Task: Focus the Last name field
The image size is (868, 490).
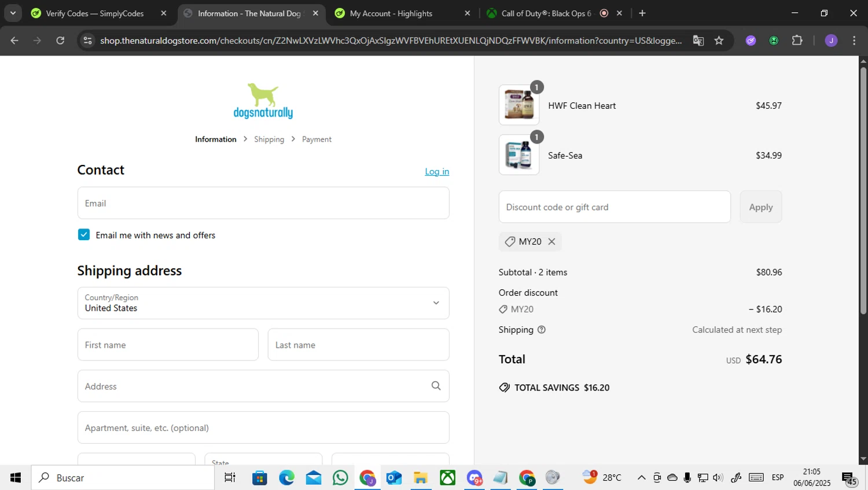Action: (358, 345)
